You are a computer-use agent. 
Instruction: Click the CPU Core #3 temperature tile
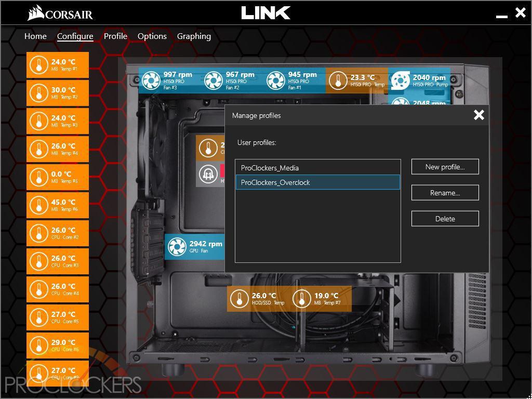58,261
